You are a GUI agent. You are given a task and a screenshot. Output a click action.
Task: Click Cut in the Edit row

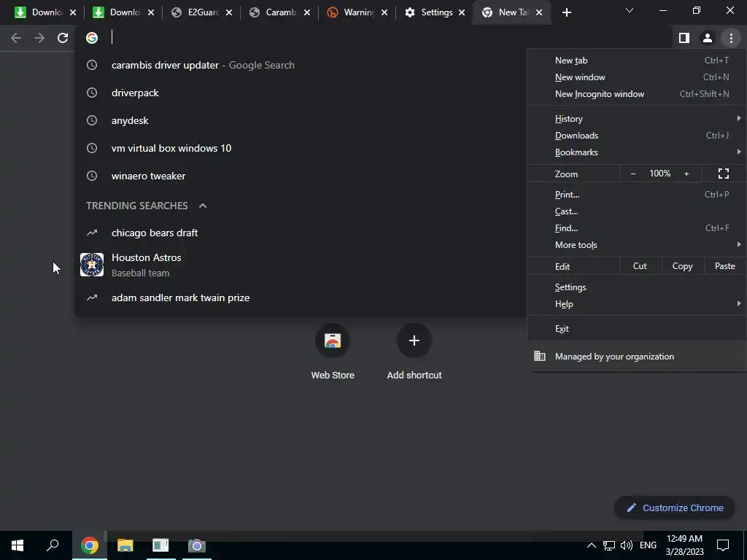tap(640, 266)
